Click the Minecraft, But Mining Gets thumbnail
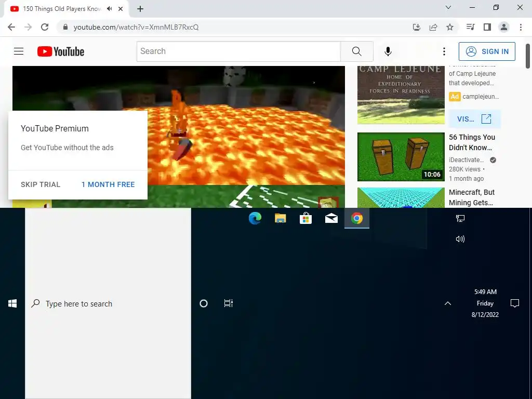This screenshot has width=532, height=399. click(401, 197)
